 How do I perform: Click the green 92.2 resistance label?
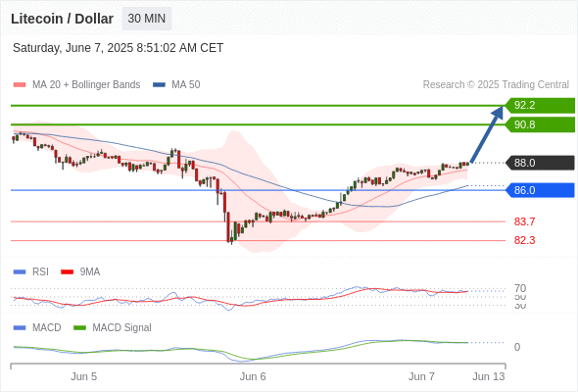(540, 106)
